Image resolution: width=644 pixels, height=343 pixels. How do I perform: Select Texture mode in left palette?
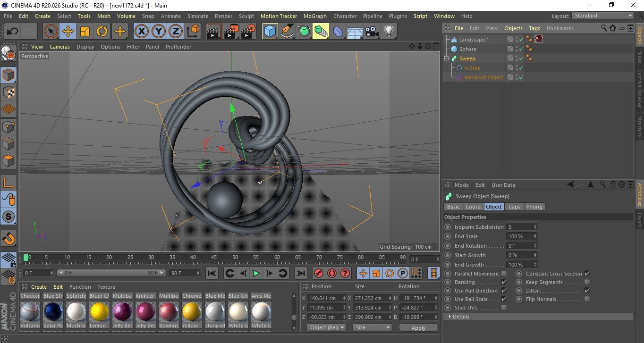(x=8, y=92)
